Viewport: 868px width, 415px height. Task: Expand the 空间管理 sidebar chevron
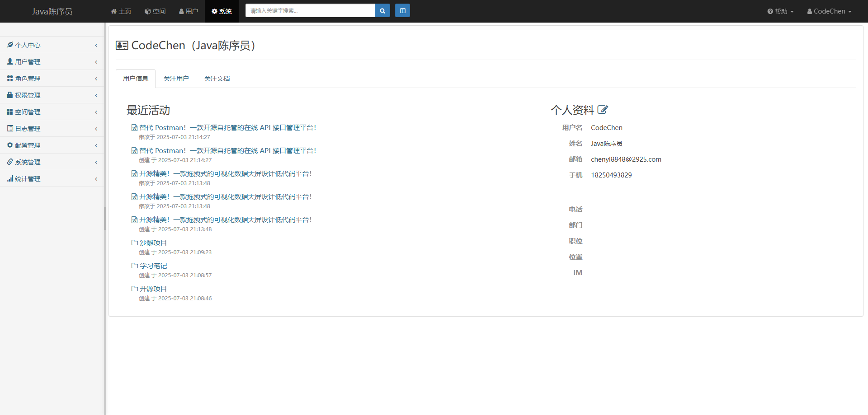96,112
